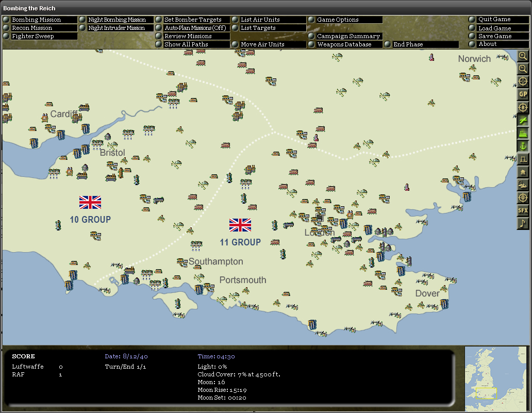532x413 pixels.
Task: Toggle the city building display icon
Action: coord(523,172)
